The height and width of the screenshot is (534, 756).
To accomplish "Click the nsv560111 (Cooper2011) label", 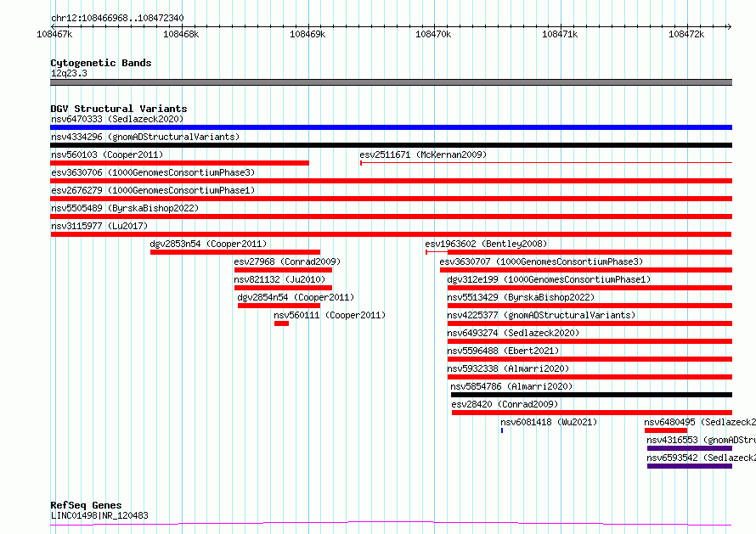I will 330,315.
